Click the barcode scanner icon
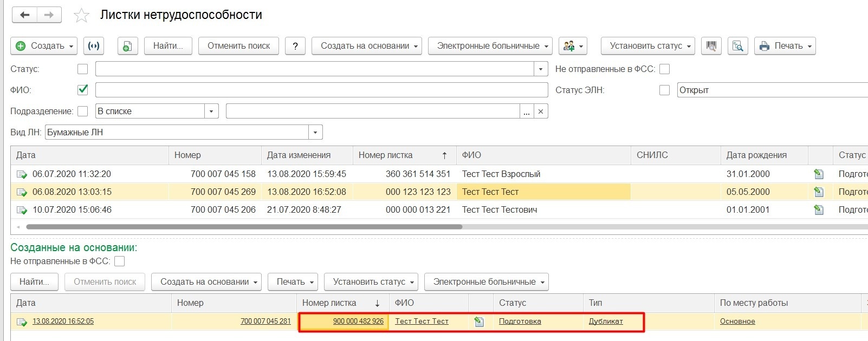The image size is (868, 341). (711, 46)
